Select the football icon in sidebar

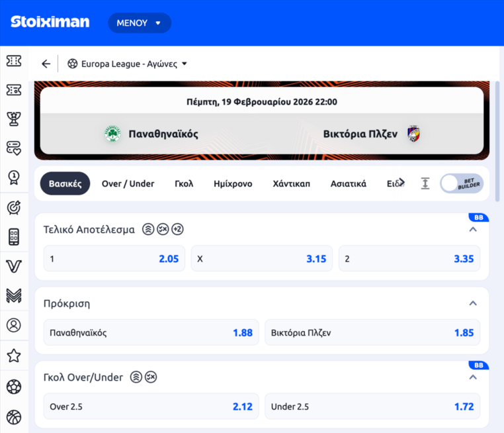(x=14, y=386)
